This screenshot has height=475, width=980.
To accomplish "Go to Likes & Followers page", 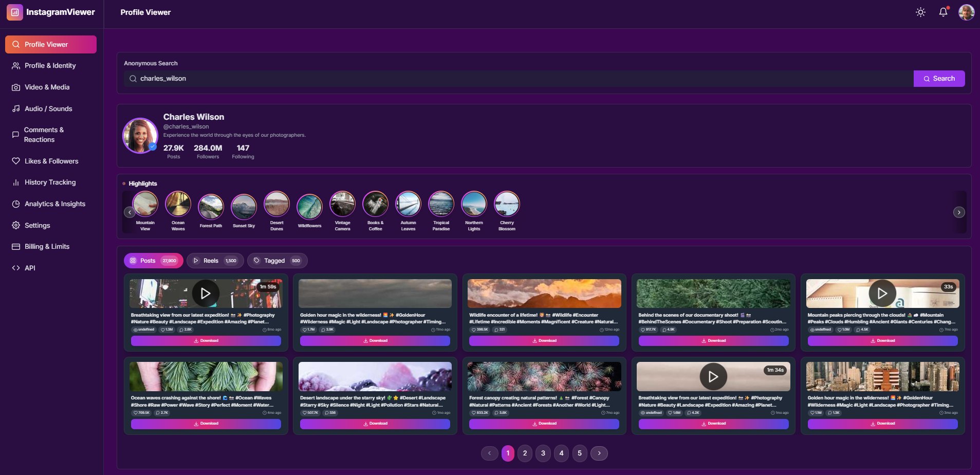I will 51,161.
